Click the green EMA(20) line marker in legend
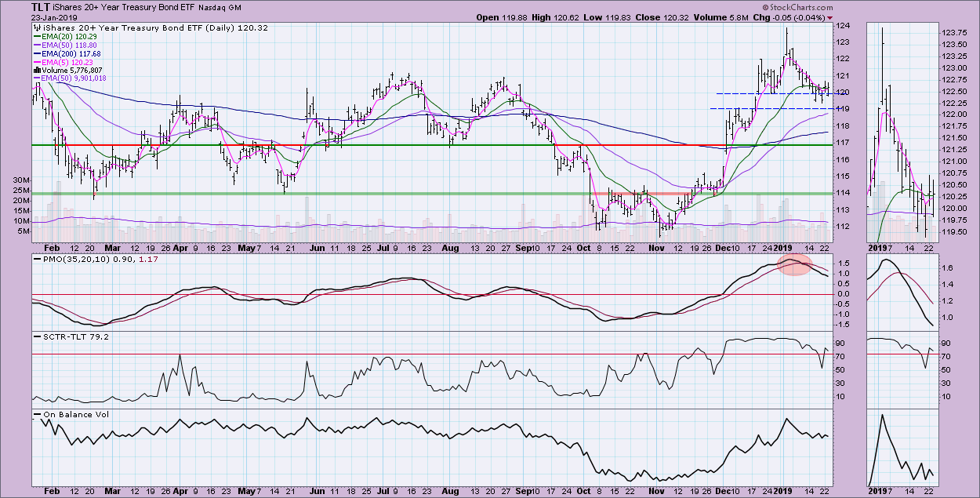The height and width of the screenshot is (498, 980). pyautogui.click(x=37, y=35)
